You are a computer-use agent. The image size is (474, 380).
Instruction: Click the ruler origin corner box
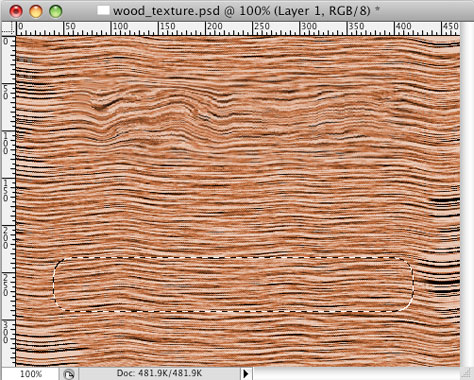(9, 29)
